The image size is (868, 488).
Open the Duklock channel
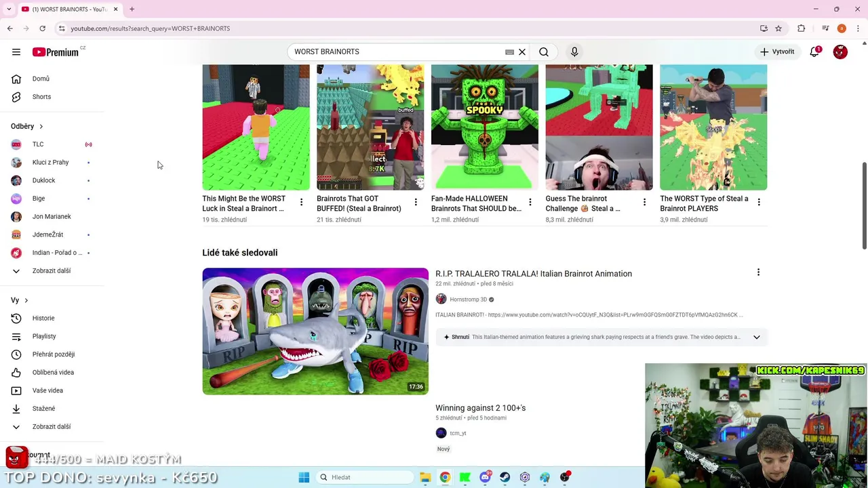click(x=53, y=180)
